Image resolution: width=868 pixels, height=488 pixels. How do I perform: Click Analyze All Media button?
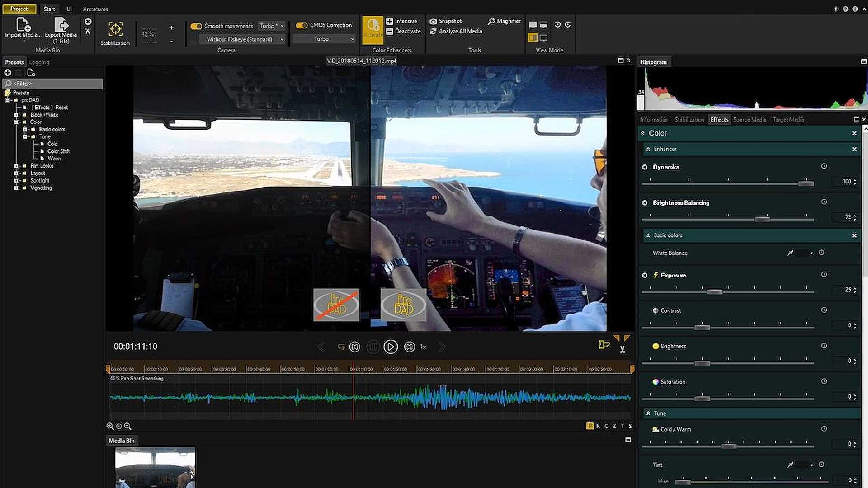click(x=456, y=31)
